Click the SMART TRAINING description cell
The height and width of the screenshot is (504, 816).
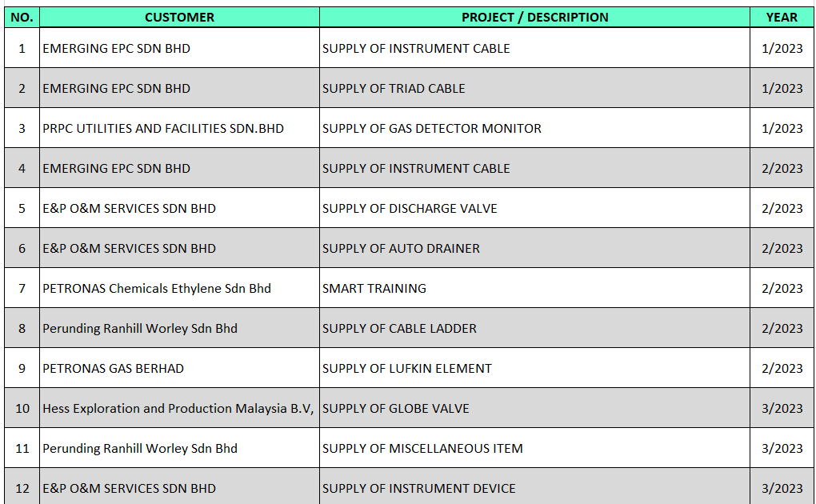(x=374, y=288)
